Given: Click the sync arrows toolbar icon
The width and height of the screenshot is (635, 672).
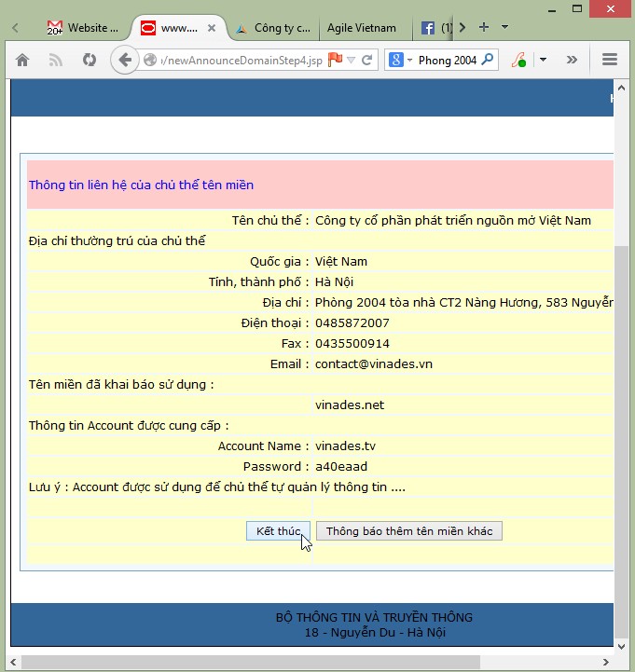Looking at the screenshot, I should [x=90, y=60].
